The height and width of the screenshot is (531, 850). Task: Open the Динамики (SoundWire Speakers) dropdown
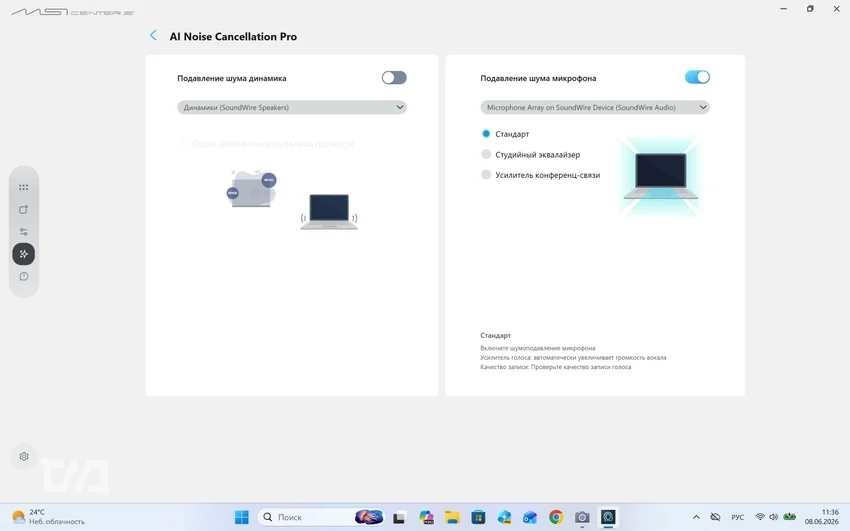coord(292,107)
